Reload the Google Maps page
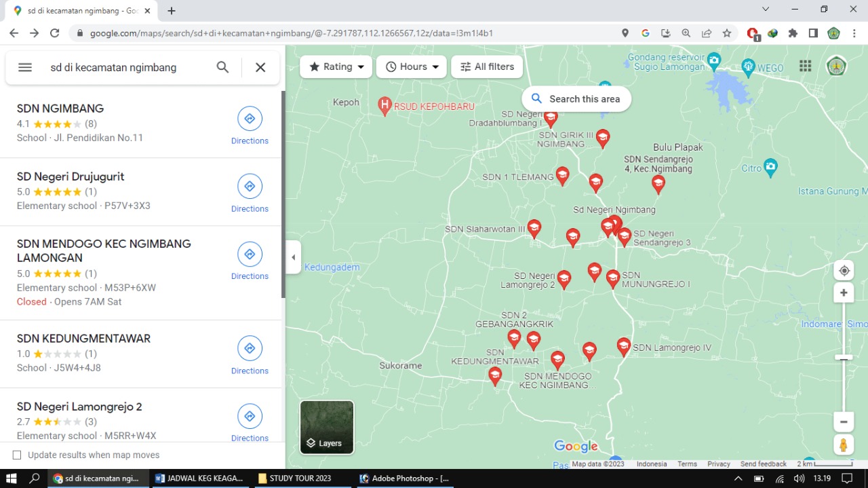The width and height of the screenshot is (868, 488). [55, 33]
